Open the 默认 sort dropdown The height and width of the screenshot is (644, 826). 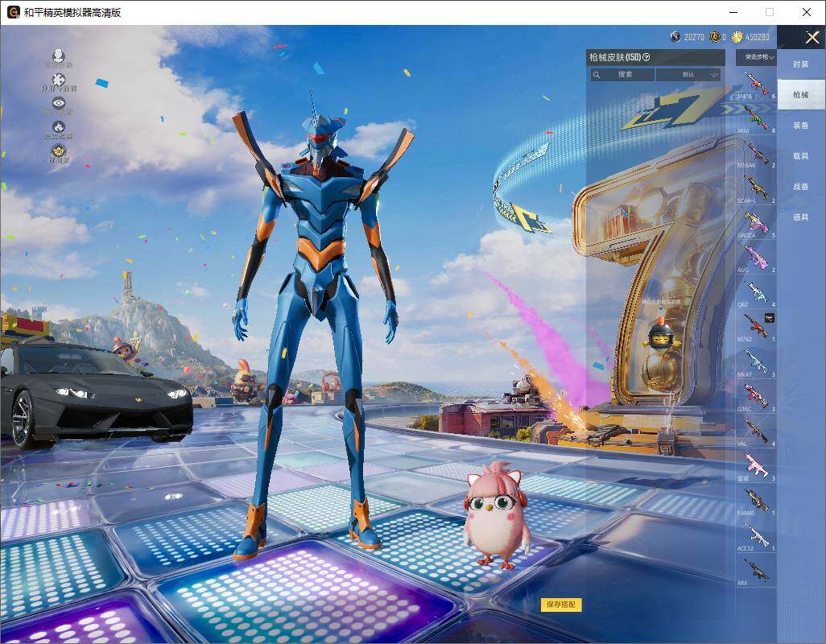pyautogui.click(x=688, y=75)
